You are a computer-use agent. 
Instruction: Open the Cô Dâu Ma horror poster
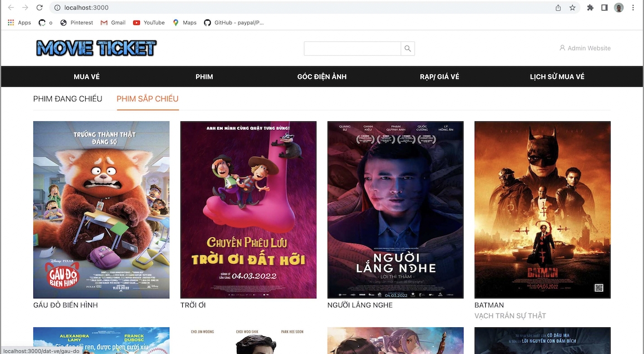543,341
